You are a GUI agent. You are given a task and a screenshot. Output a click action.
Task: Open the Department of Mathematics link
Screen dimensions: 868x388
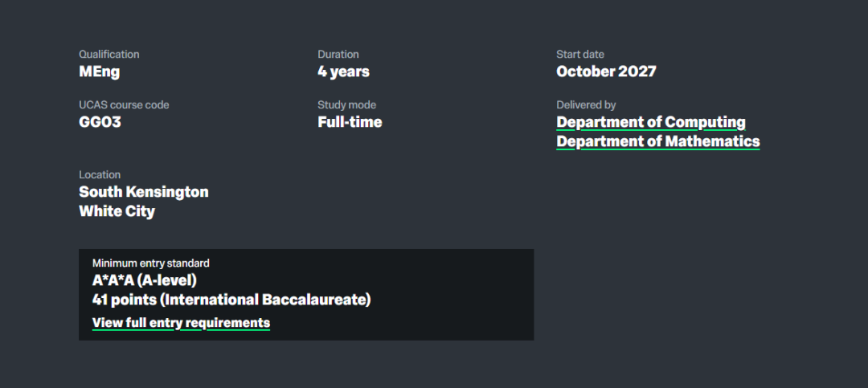click(x=657, y=141)
